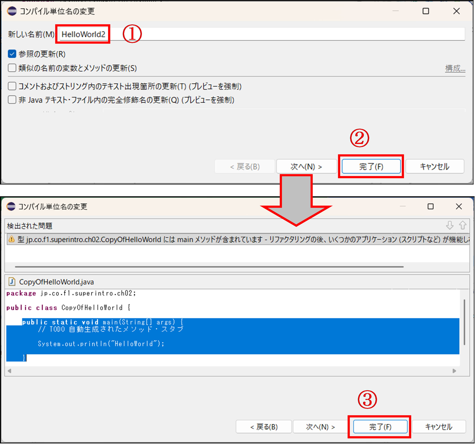Click next problem down-arrow icon

point(450,225)
